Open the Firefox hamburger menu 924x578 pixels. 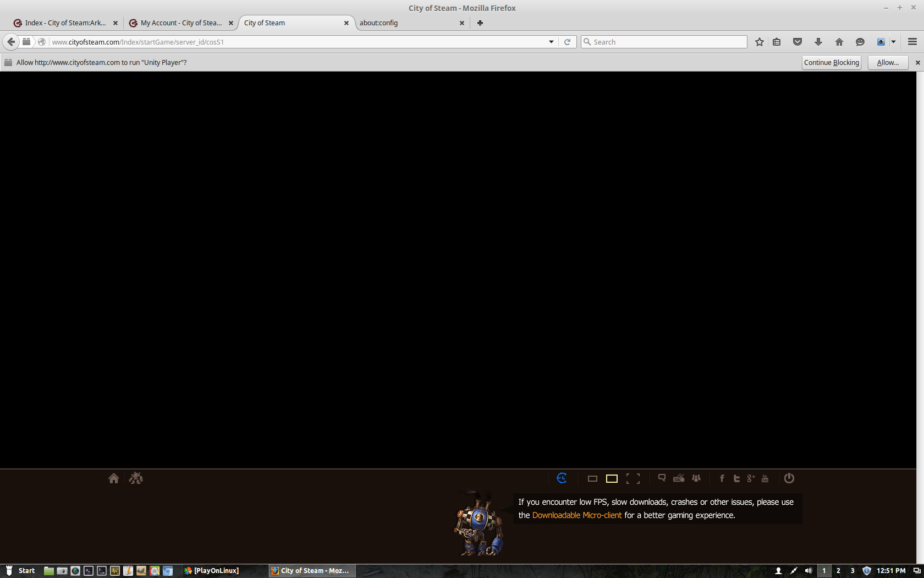(x=912, y=42)
